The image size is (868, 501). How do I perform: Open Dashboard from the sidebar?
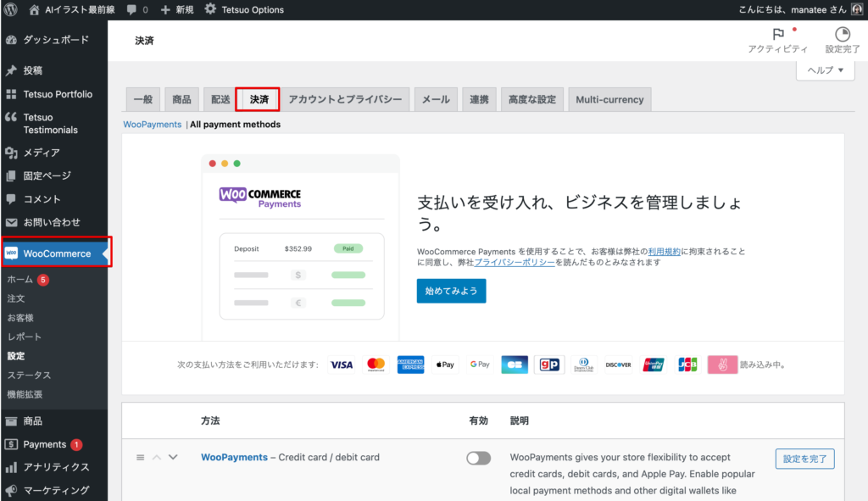point(55,40)
